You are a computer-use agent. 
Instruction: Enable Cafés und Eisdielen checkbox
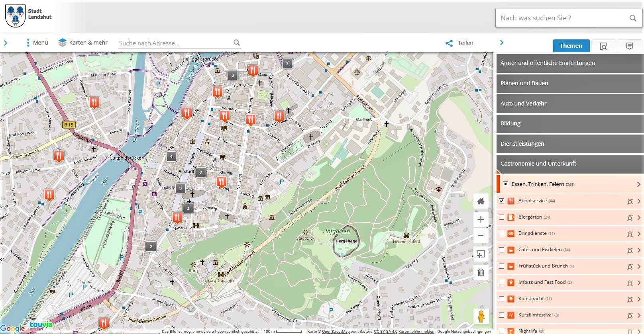502,250
